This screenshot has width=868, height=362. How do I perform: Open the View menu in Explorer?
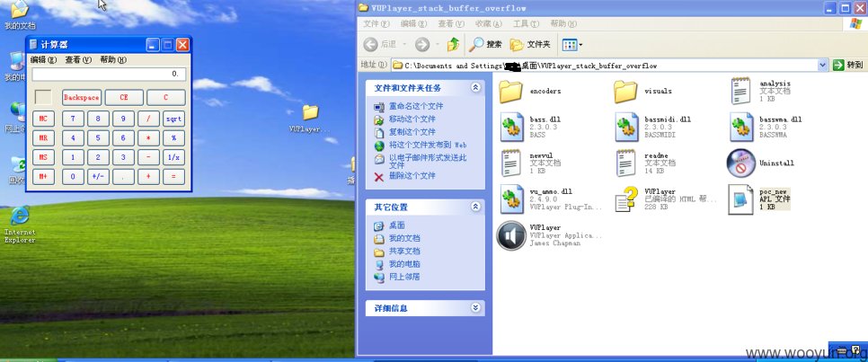coord(451,23)
